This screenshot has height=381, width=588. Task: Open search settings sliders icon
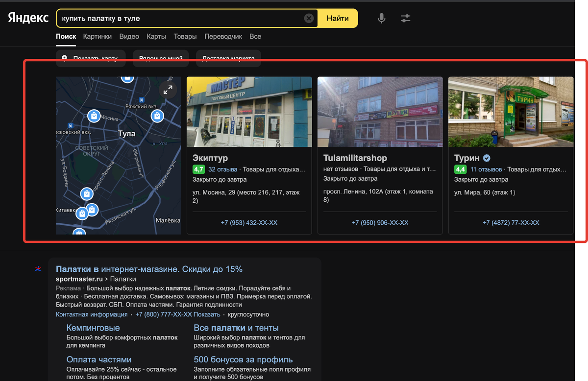point(405,18)
